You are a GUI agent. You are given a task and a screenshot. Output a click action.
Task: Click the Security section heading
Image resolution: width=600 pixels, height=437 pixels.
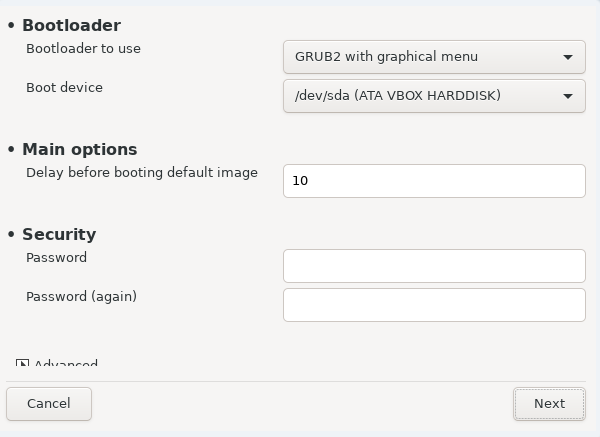59,234
